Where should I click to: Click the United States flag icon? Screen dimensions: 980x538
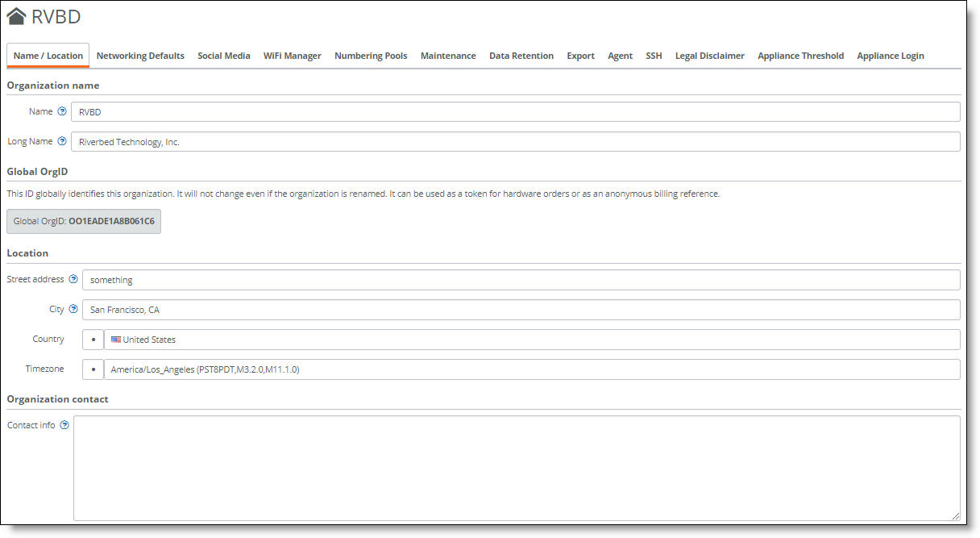click(x=116, y=340)
